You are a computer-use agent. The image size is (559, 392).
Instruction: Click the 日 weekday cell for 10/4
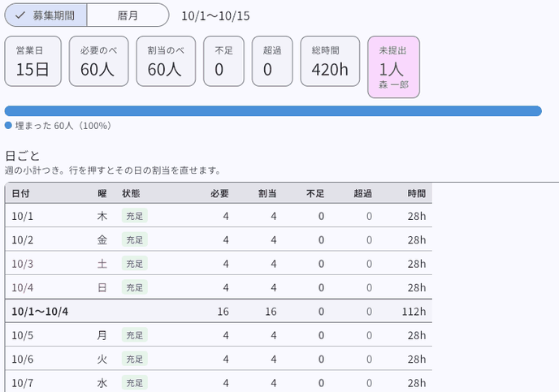[x=102, y=287]
